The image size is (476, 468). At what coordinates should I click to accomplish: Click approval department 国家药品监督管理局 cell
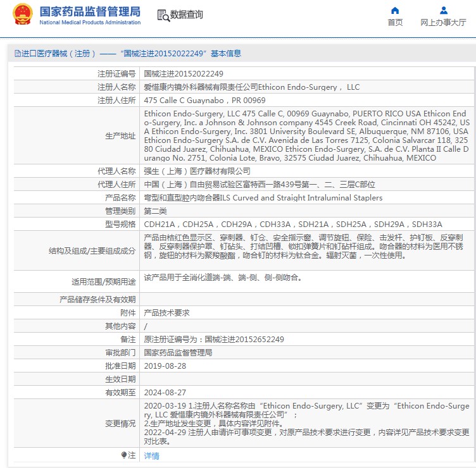point(178,353)
